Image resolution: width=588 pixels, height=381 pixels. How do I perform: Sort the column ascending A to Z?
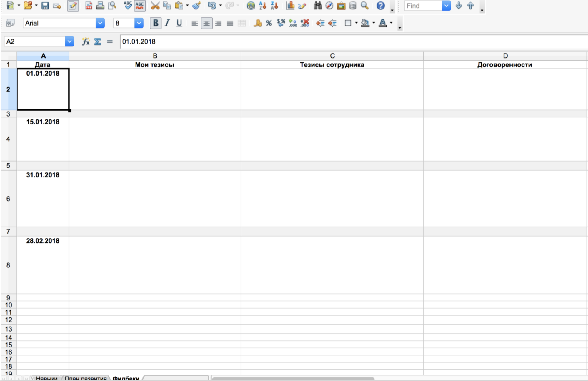pos(263,6)
